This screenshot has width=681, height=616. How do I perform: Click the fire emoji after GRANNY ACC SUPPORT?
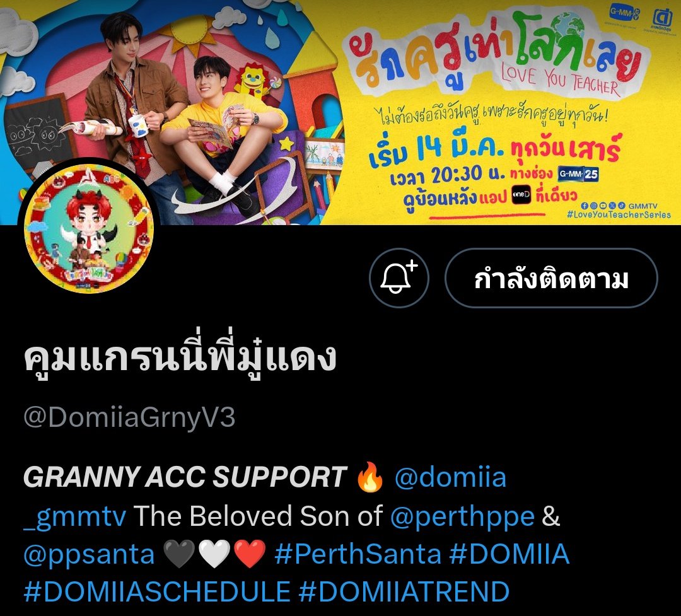[370, 477]
